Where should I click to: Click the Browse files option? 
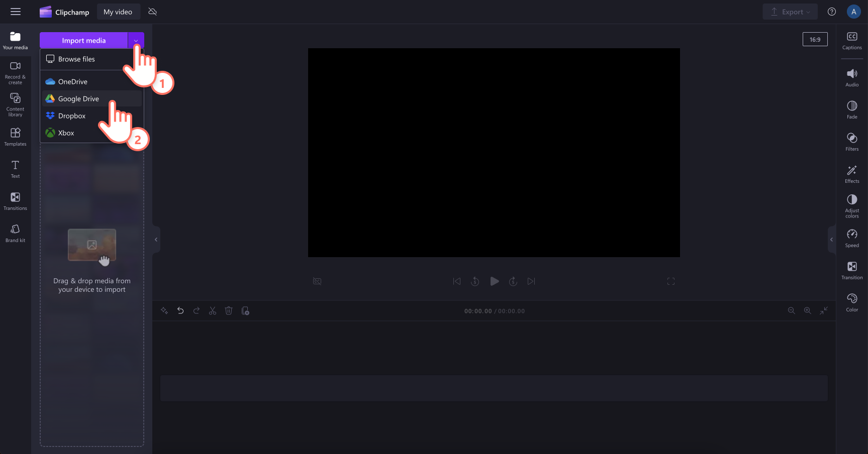pos(76,59)
